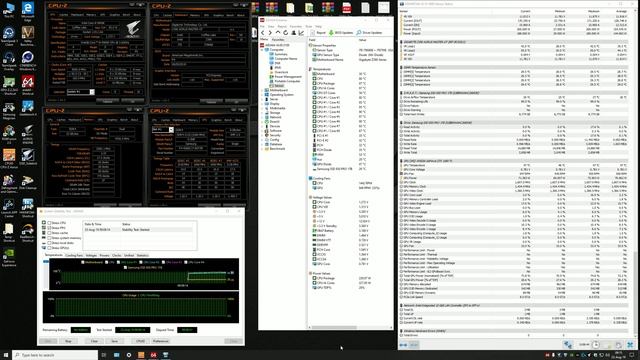Open the Samsung Magician desktop icon
This screenshot has height=360, width=640.
9,111
